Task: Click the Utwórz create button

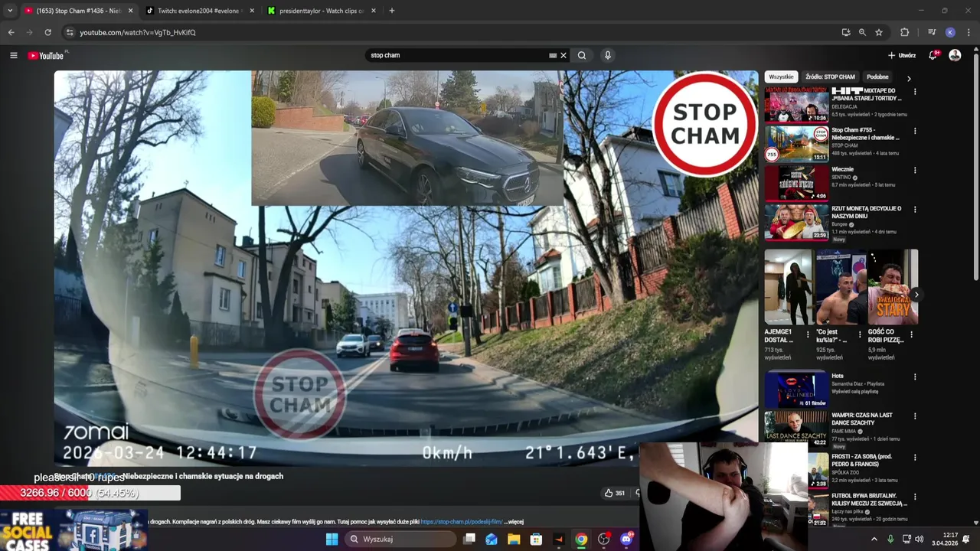Action: pos(901,55)
